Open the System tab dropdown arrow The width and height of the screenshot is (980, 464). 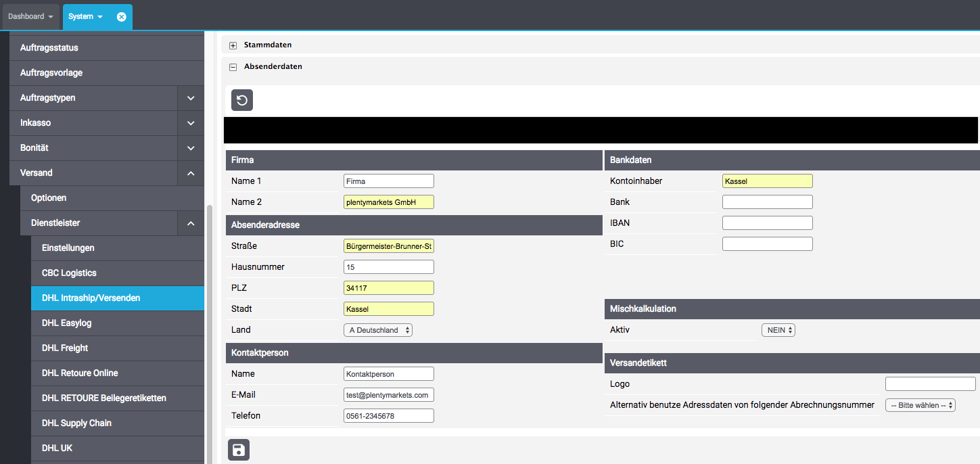[100, 17]
